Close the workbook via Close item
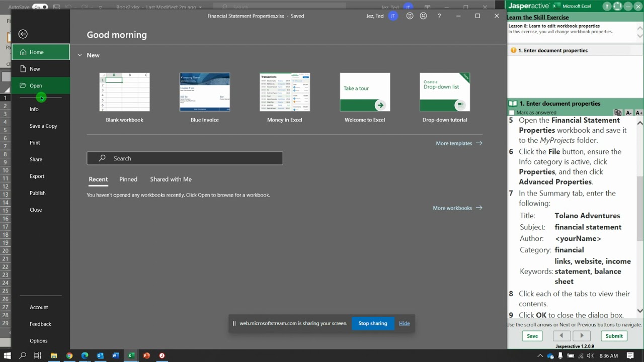 41,210
